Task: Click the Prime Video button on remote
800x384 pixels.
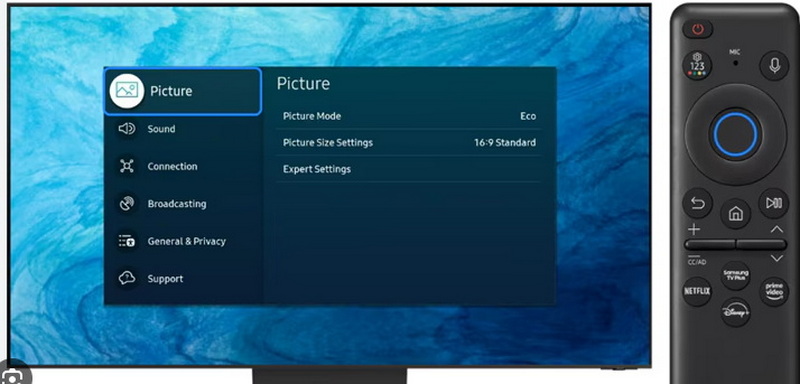Action: click(774, 292)
